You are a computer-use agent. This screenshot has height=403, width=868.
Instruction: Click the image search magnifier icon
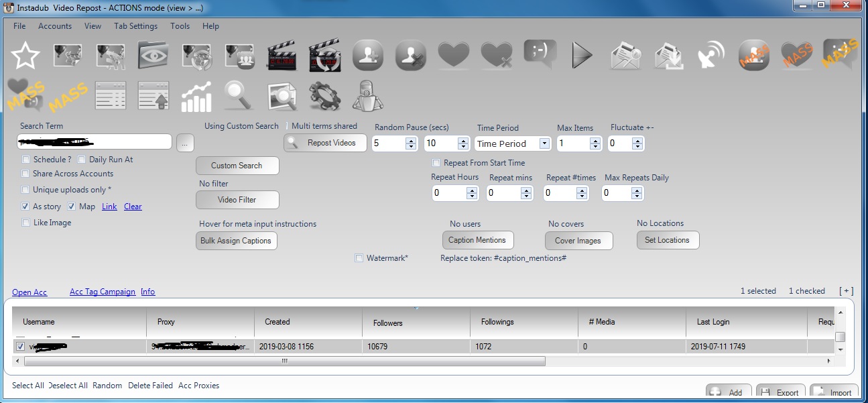[282, 96]
